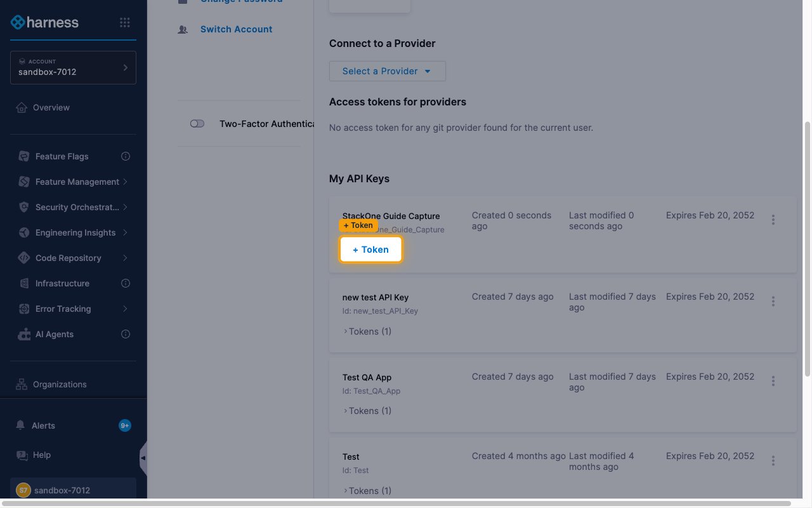This screenshot has width=812, height=508.
Task: Click 'My API Keys' heading
Action: (359, 178)
